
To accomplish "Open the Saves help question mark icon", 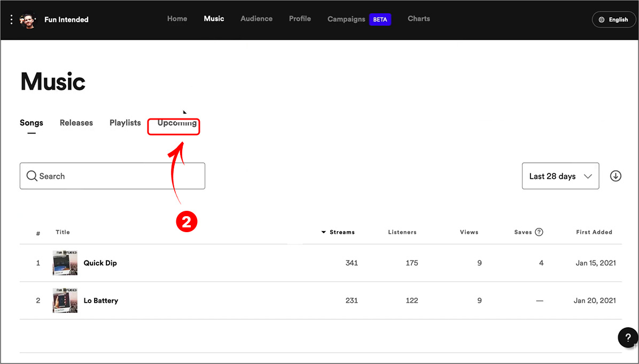I will [x=539, y=232].
